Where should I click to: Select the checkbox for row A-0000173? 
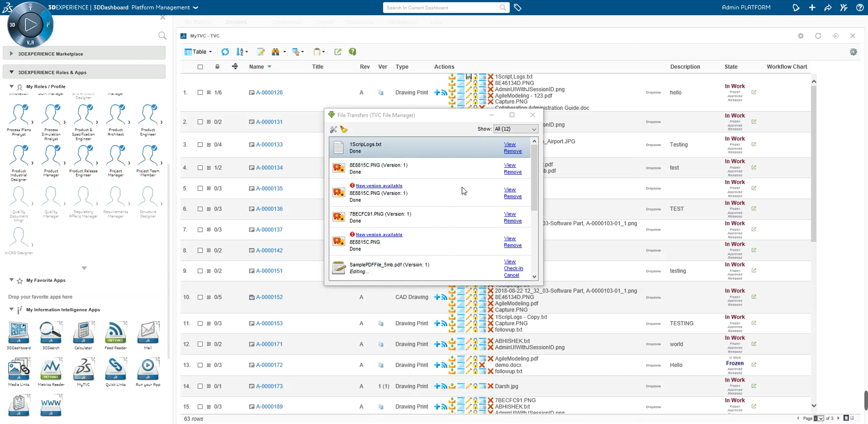click(x=200, y=386)
